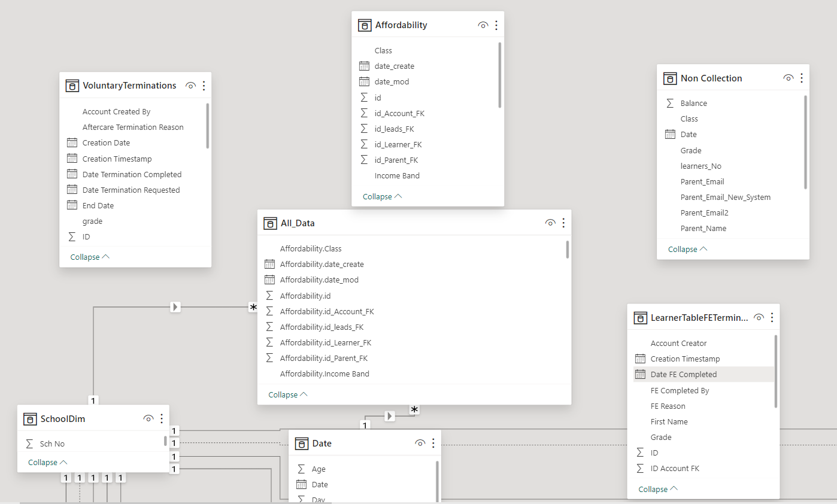Collapse the SchoolDim table
This screenshot has height=504, width=837.
click(48, 462)
